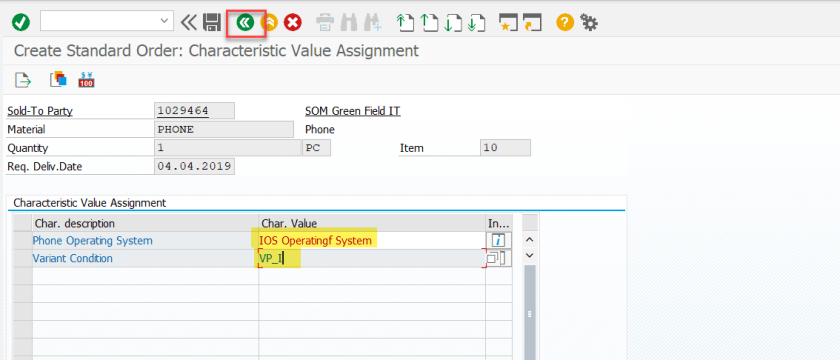Click the Item field with value 10
The height and width of the screenshot is (360, 840).
(505, 147)
